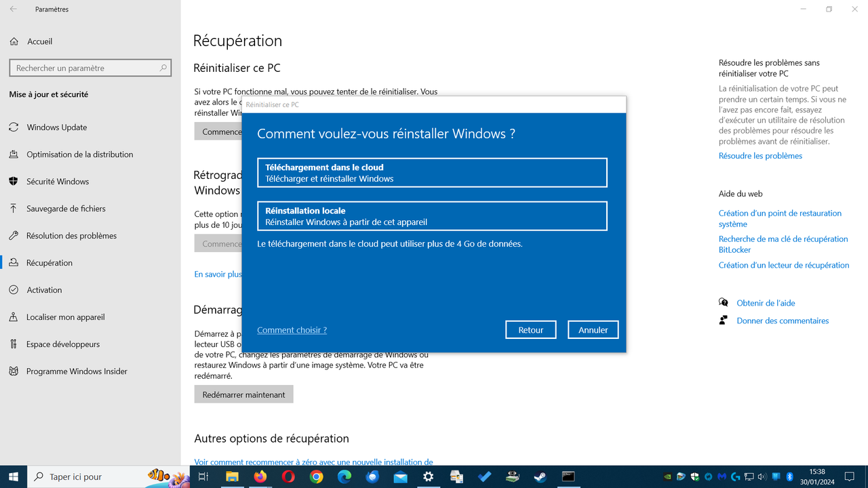
Task: Click the back arrow in Settings
Action: [x=14, y=9]
